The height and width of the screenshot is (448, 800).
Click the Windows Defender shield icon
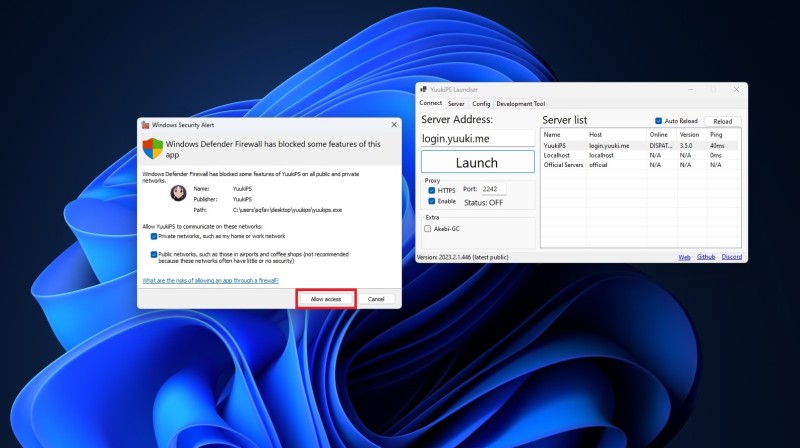coord(152,148)
